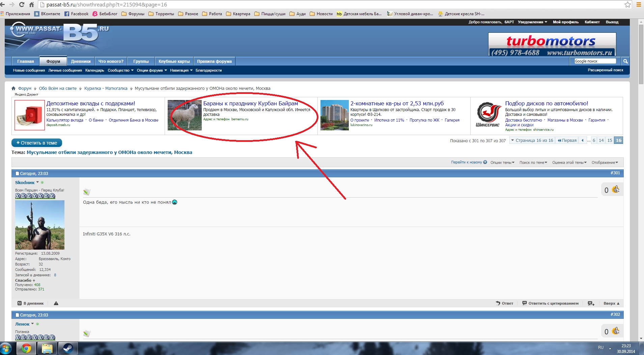The height and width of the screenshot is (355, 644).
Task: Open the Facebook bookmark
Action: point(77,14)
